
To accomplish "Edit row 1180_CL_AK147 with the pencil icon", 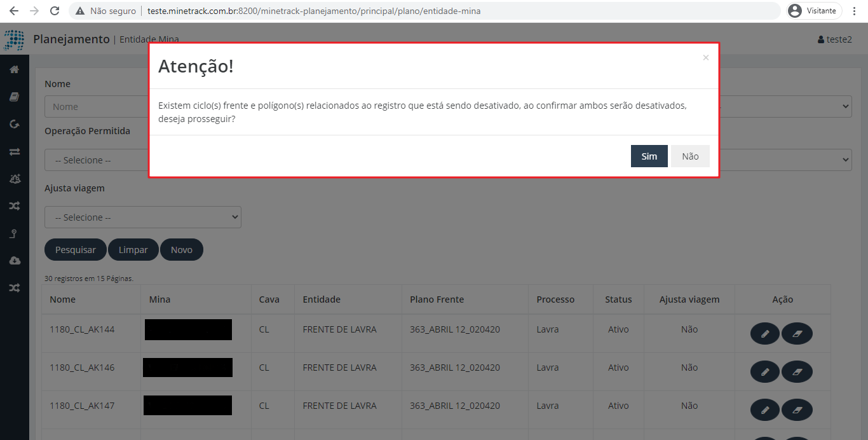I will click(x=765, y=410).
